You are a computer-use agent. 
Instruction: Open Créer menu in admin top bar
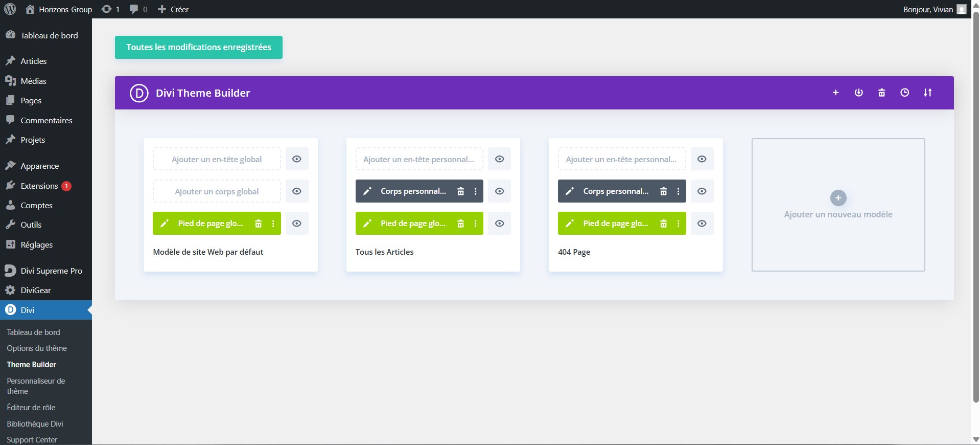[174, 9]
